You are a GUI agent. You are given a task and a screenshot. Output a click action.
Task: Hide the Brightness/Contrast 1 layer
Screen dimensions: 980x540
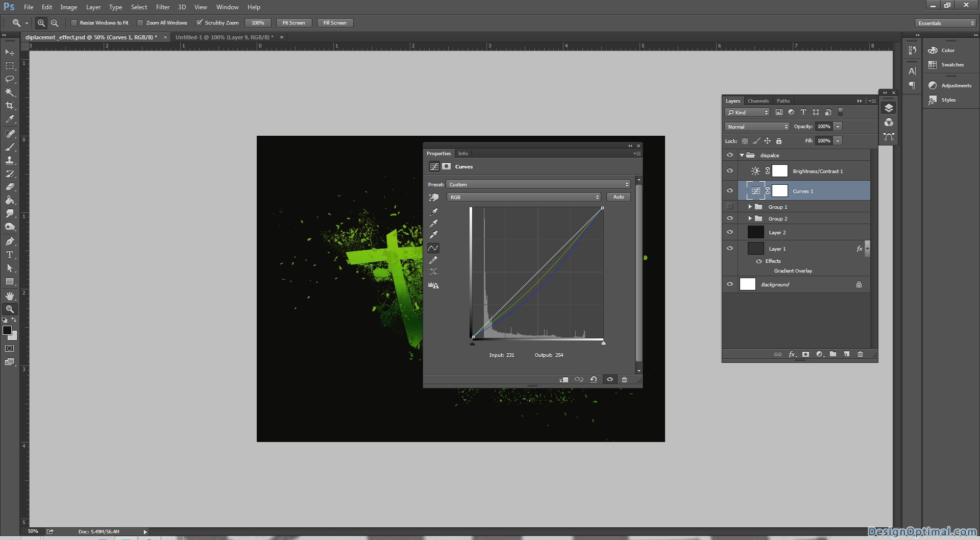pos(730,171)
